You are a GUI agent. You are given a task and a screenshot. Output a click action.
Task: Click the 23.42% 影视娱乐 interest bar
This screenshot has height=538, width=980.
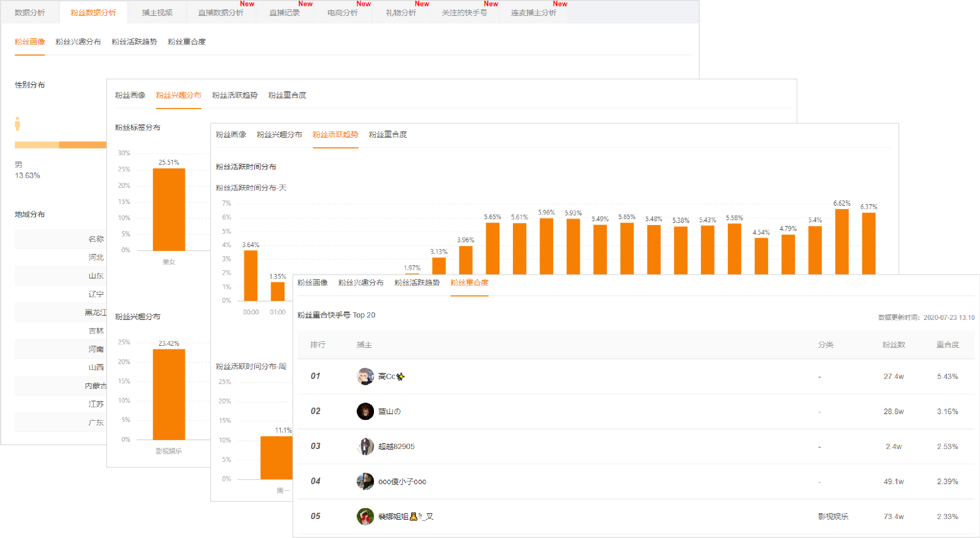(x=169, y=394)
